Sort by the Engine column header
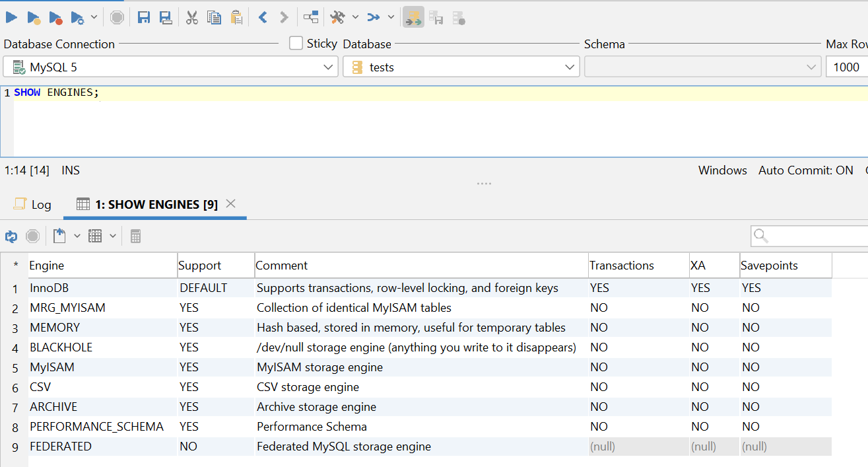 102,266
